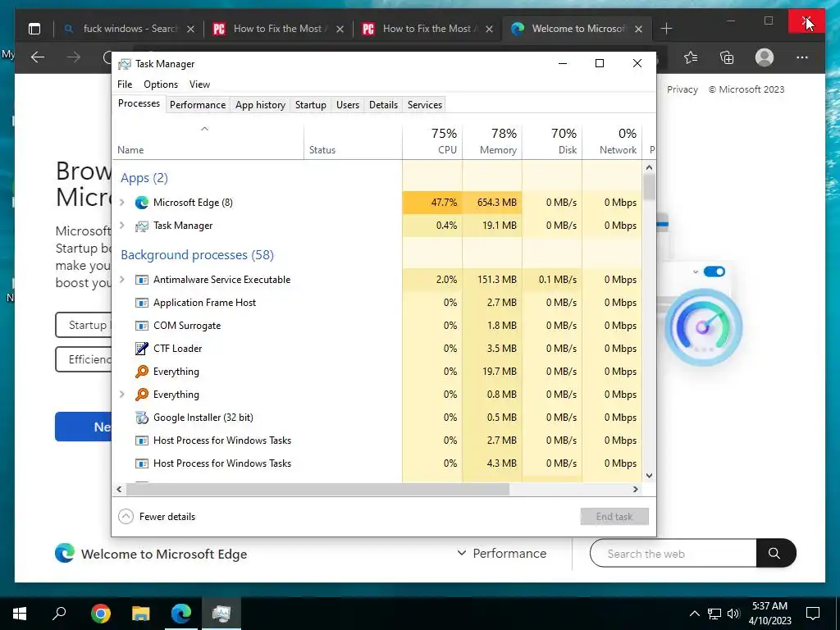The height and width of the screenshot is (630, 840).
Task: Switch to the App history tab
Action: click(x=260, y=105)
